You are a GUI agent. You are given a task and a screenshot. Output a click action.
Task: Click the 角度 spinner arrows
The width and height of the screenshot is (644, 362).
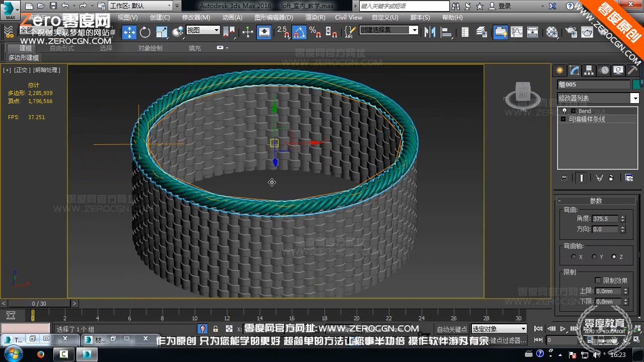[x=623, y=219]
